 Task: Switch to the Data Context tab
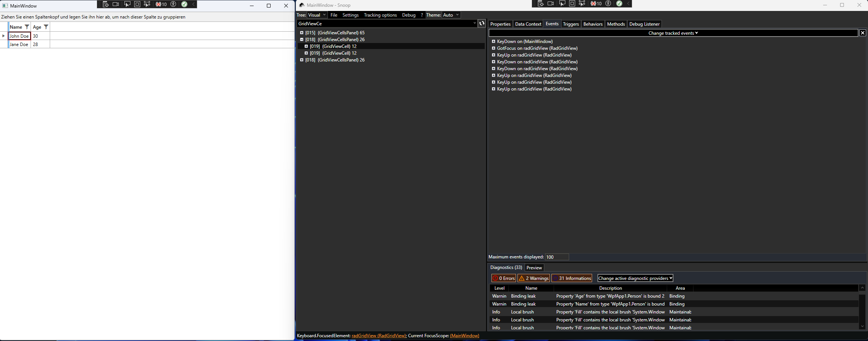(528, 24)
